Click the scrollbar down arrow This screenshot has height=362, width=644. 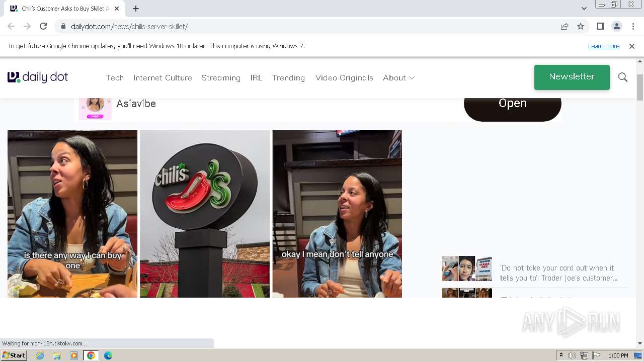640,343
